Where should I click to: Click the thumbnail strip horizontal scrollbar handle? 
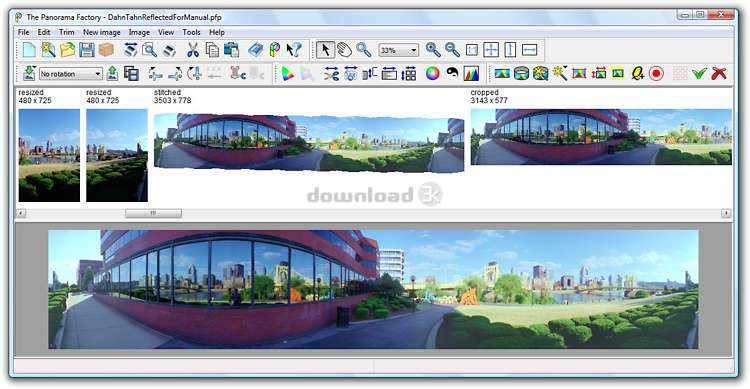click(x=154, y=213)
